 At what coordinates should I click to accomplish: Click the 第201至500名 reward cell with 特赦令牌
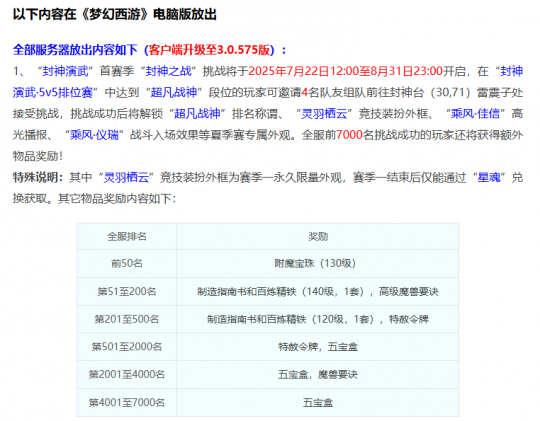click(x=318, y=319)
